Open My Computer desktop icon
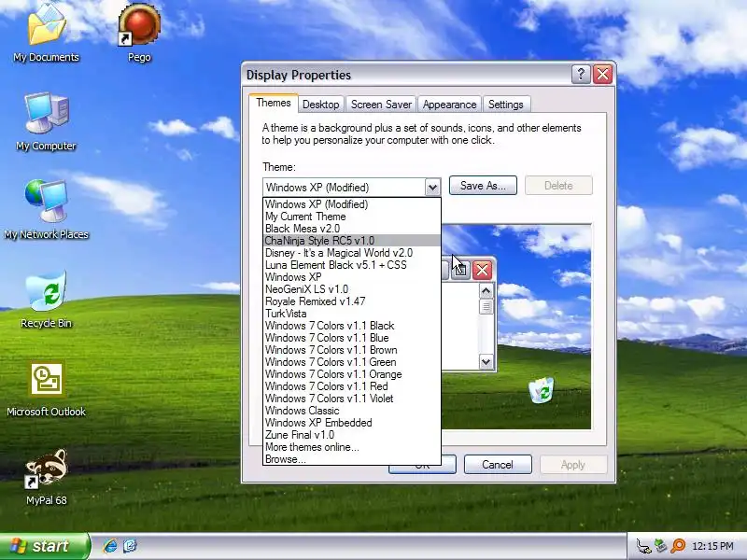Screen dimensions: 747x560 (x=46, y=121)
